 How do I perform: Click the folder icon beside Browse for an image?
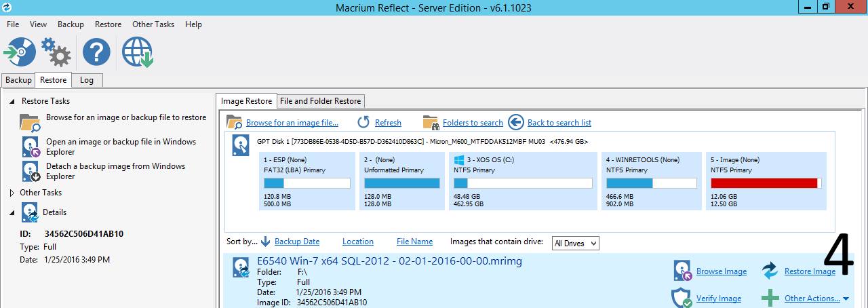pyautogui.click(x=30, y=122)
